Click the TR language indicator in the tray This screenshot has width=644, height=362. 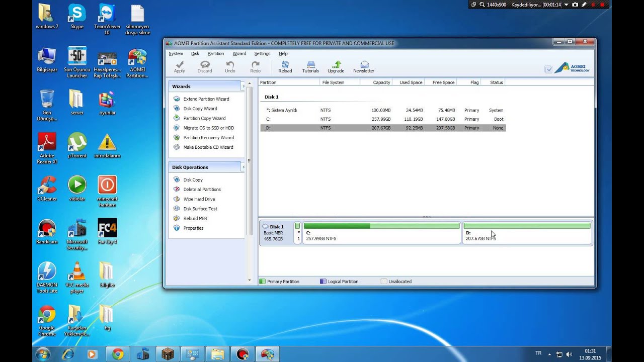click(x=538, y=353)
